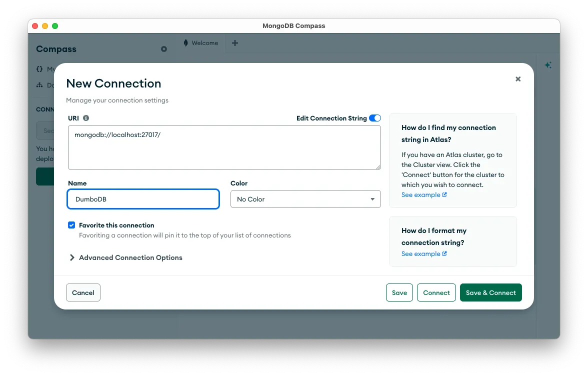This screenshot has height=376, width=588.
Task: Click the Cancel button
Action: click(83, 292)
